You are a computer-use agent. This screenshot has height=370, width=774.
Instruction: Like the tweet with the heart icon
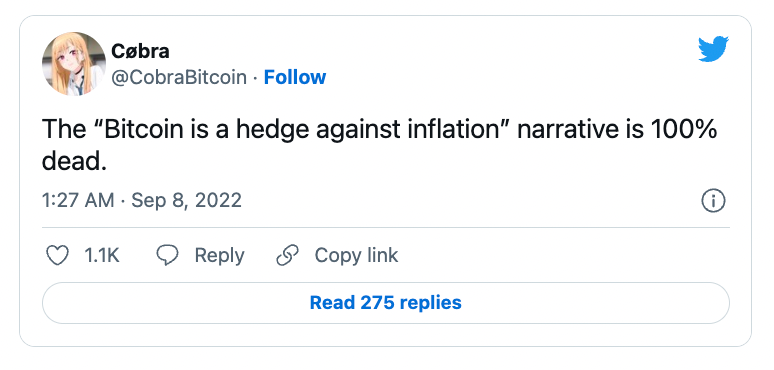pyautogui.click(x=57, y=256)
